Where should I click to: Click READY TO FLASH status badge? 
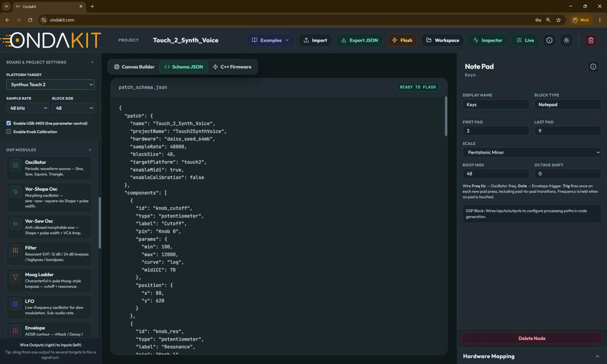[418, 87]
